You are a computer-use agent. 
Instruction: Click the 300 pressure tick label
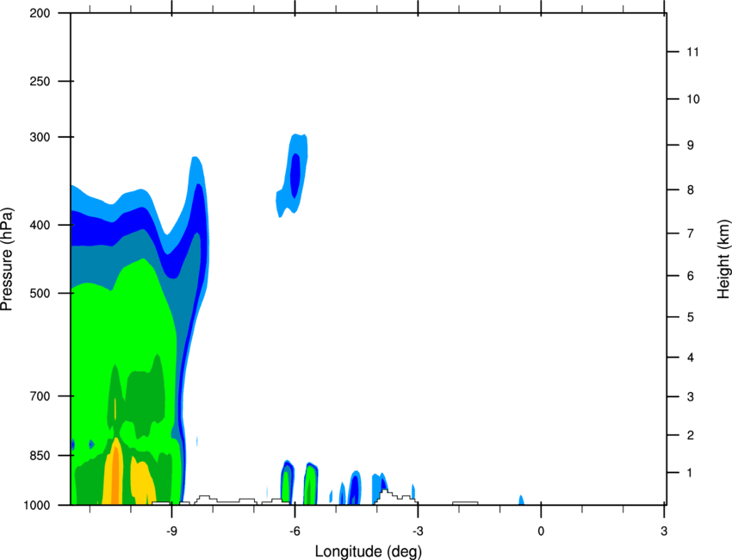(x=40, y=137)
